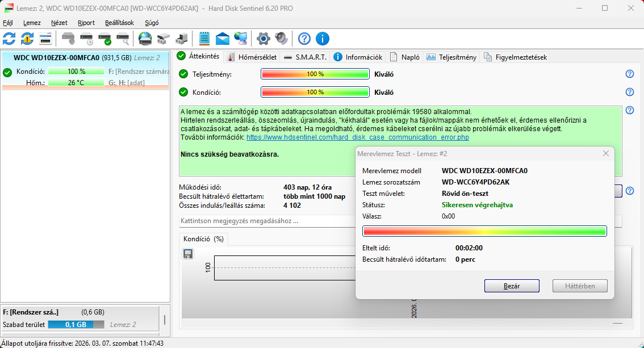644x348 pixels.
Task: Click the help icon on the Teljesítmény row
Action: [x=630, y=74]
